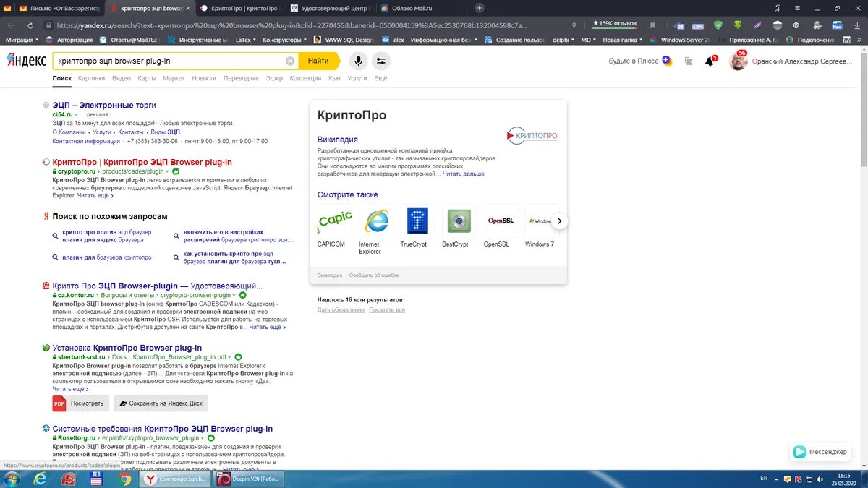
Task: Click the КриптоПро logo in info card
Action: (532, 134)
